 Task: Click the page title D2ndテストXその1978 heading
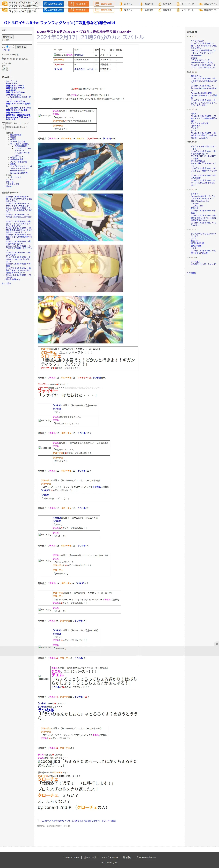84,32
